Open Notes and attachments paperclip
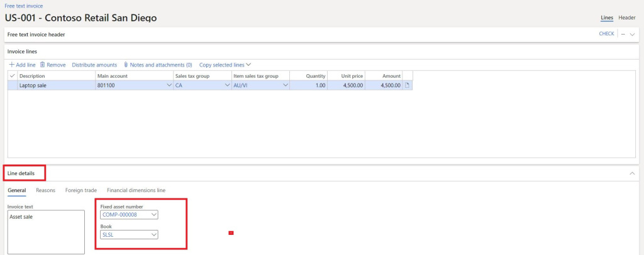 point(126,65)
